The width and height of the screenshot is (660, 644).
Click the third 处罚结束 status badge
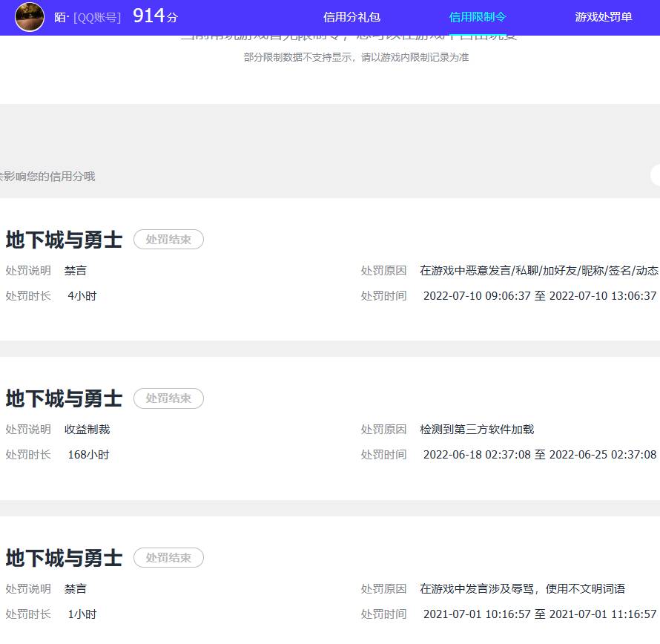(x=168, y=558)
